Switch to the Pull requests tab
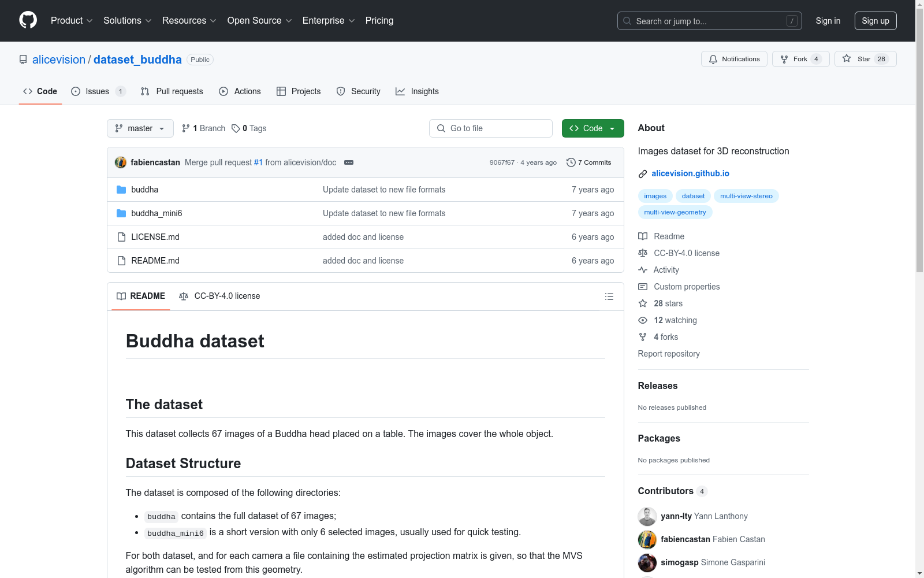The height and width of the screenshot is (578, 924). coord(172,91)
